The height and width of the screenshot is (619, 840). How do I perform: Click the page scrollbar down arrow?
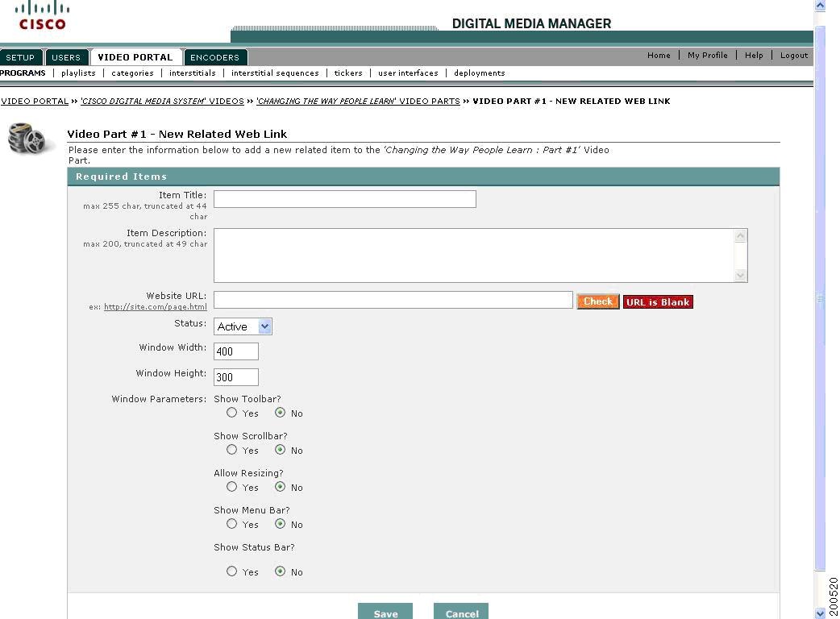pos(820,613)
